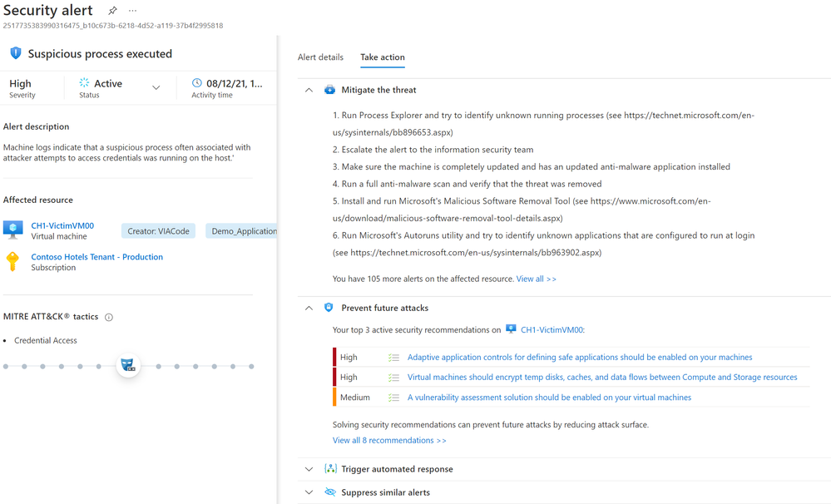Collapse the Prevent future attacks section
The width and height of the screenshot is (831, 504).
coord(309,308)
